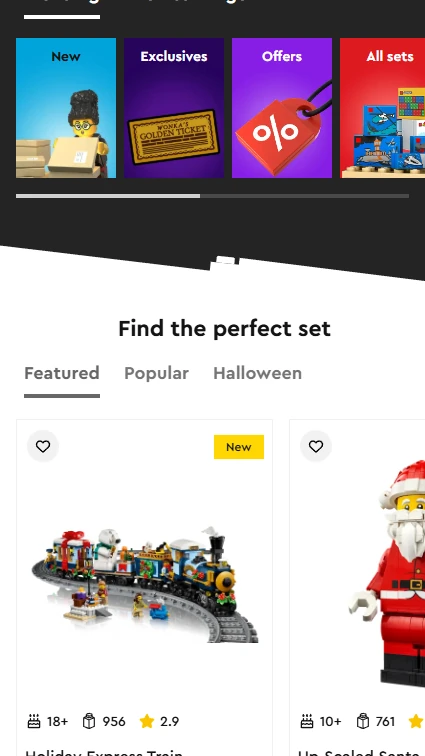Click the 761 pieces brick icon

(x=363, y=721)
